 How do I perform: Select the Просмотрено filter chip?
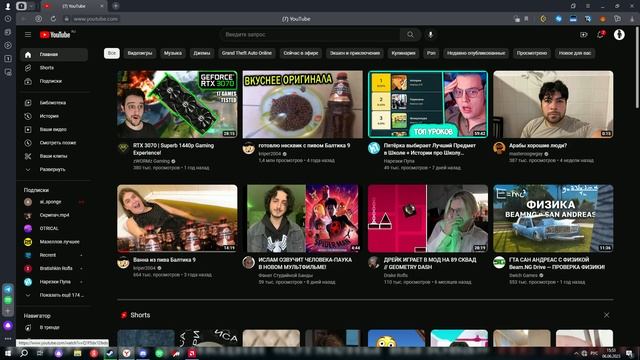click(531, 53)
